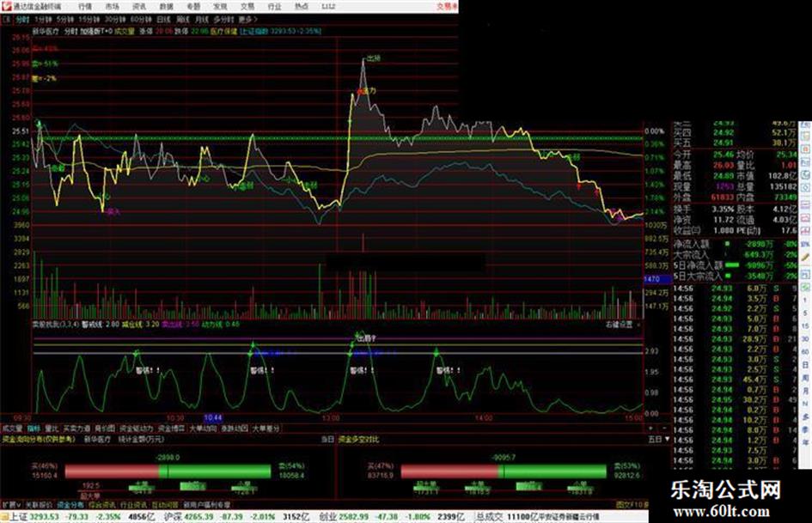
Task: Select the 资金博弈 indicator tab
Action: click(x=171, y=429)
